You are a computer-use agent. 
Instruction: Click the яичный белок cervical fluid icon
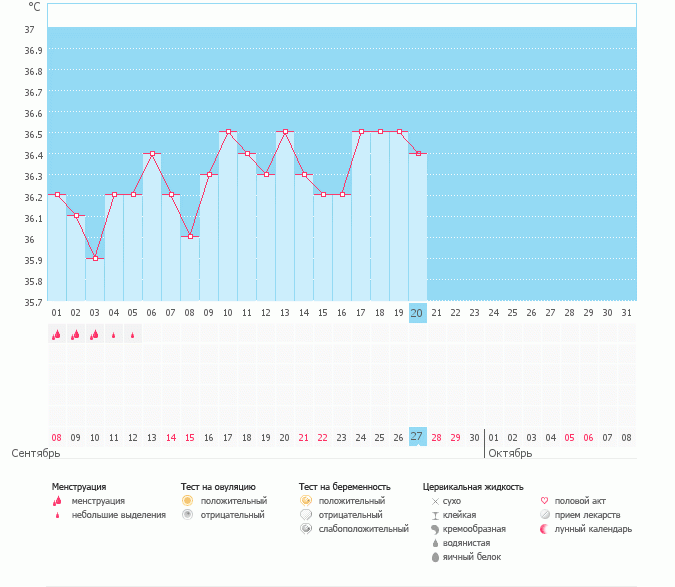[435, 557]
